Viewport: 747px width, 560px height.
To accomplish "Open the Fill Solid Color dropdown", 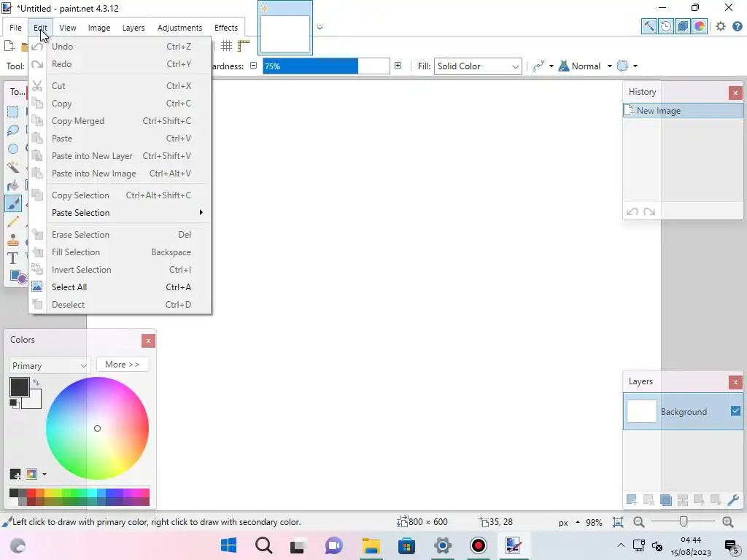I will pos(478,66).
